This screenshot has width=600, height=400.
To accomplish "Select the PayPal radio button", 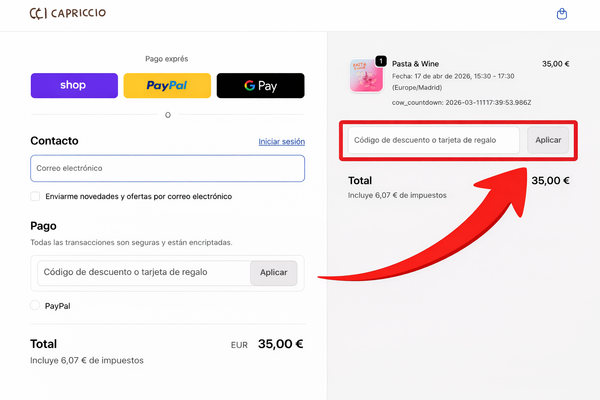I will pos(35,305).
